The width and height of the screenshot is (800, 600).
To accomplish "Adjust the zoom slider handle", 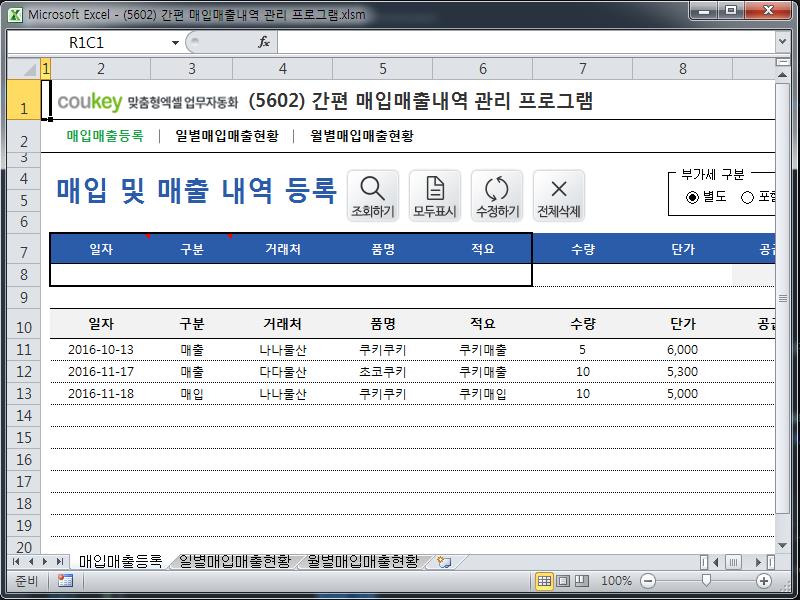I will click(706, 580).
